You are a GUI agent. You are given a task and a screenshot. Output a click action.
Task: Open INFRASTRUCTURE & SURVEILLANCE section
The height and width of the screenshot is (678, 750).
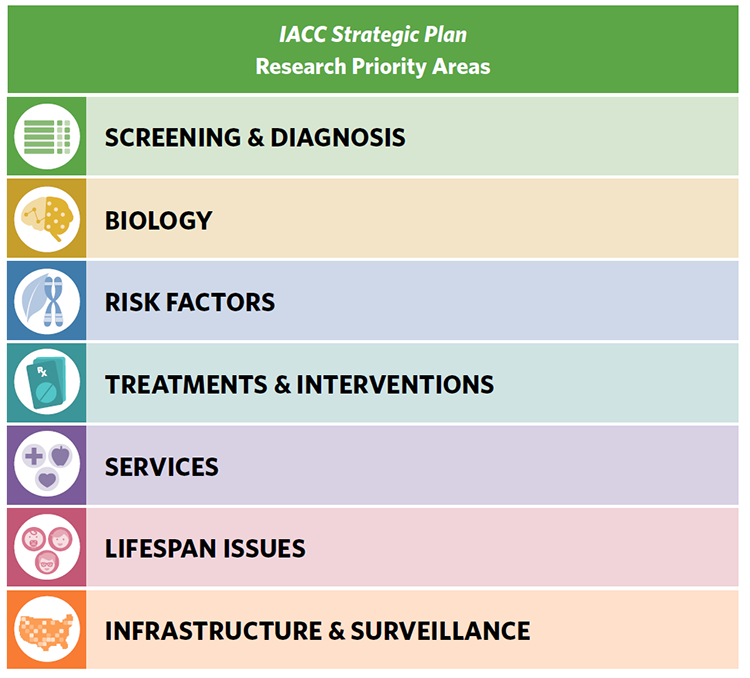[x=317, y=631]
